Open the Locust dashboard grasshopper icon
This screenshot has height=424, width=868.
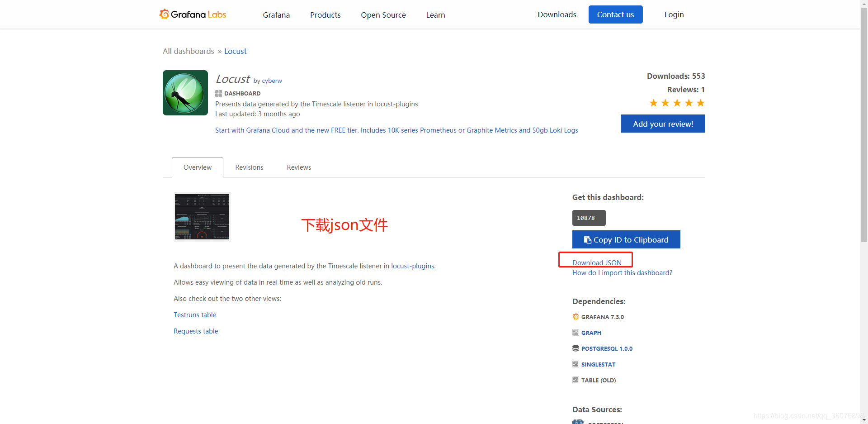(185, 93)
